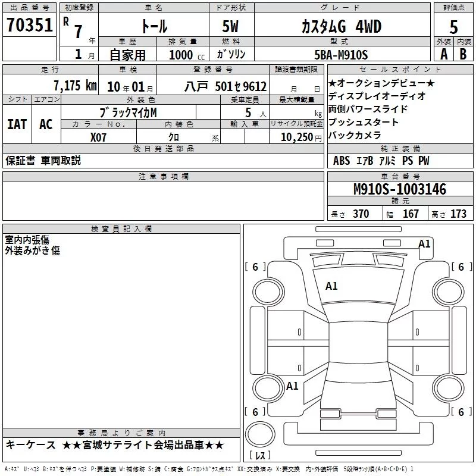476x476 pixels.
Task: Select car name トール
Action: point(154,26)
